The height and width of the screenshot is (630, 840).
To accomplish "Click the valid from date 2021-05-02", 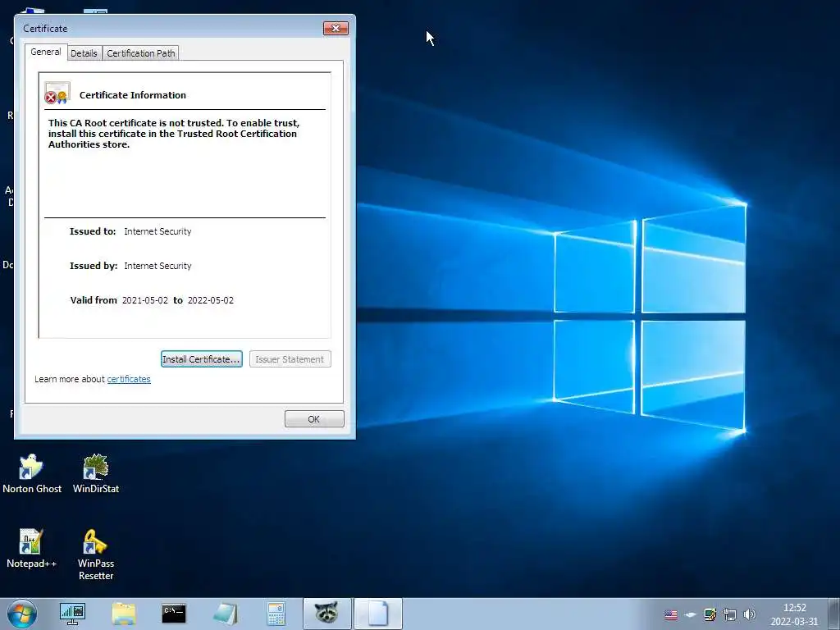I will click(x=145, y=300).
